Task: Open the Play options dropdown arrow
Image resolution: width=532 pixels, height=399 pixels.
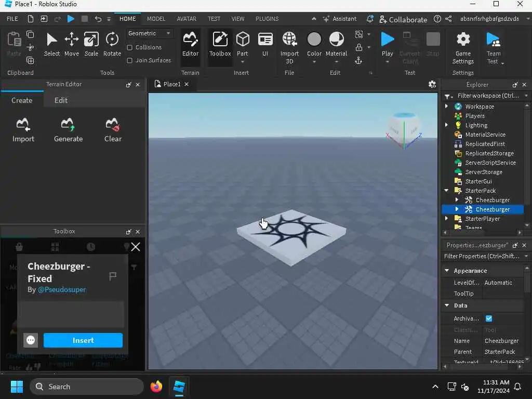Action: (x=387, y=62)
